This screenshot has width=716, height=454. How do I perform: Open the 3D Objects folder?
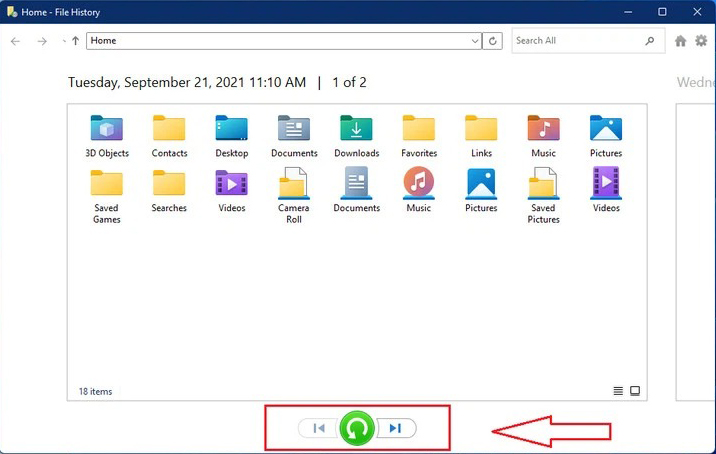(107, 137)
